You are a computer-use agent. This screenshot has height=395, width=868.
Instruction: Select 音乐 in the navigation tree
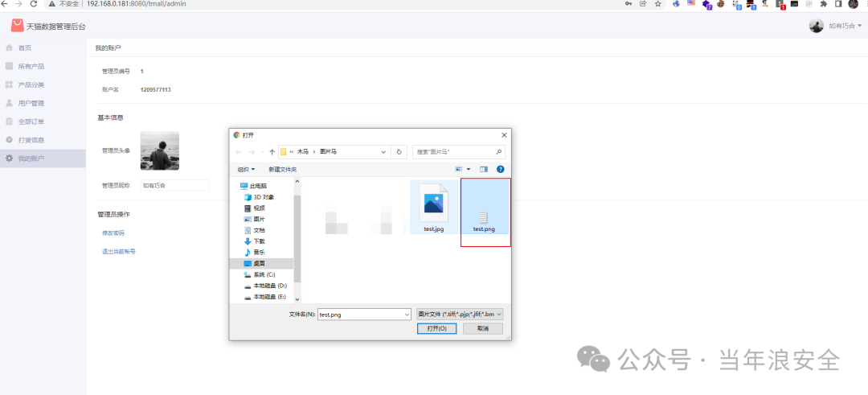pyautogui.click(x=255, y=253)
